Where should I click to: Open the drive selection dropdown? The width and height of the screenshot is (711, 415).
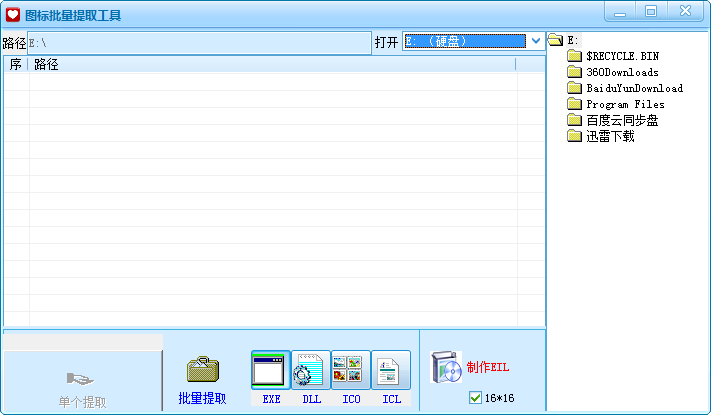click(536, 41)
